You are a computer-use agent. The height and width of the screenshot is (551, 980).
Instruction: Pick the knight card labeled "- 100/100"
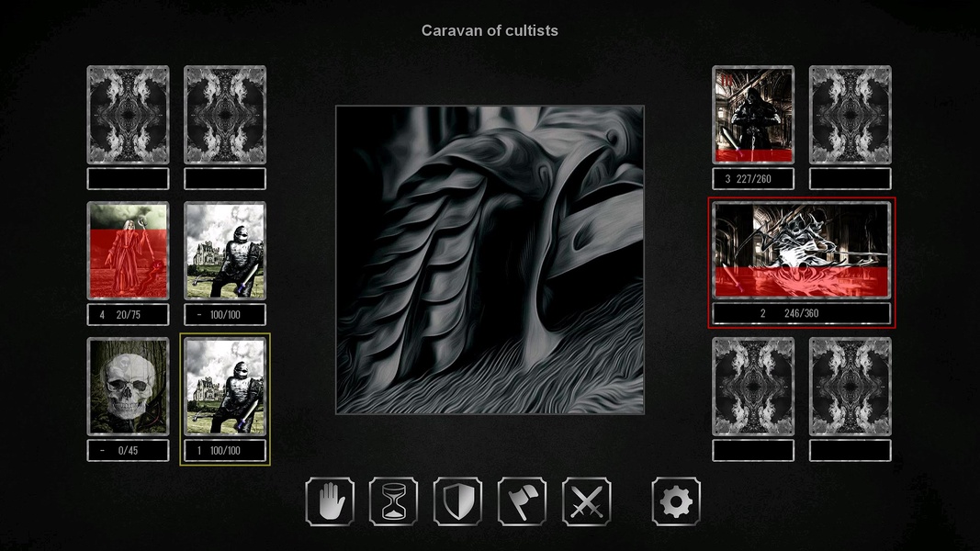coord(225,251)
